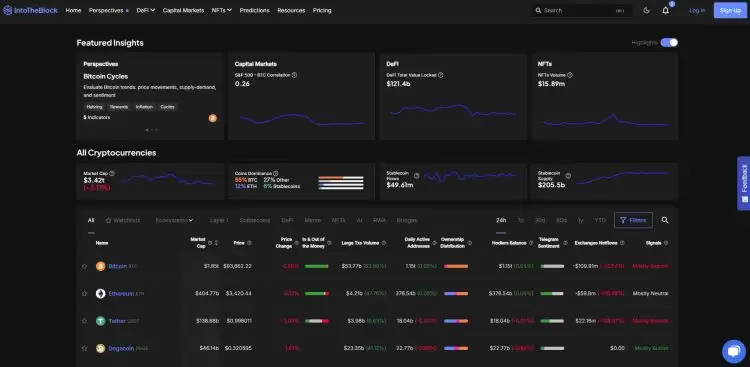This screenshot has width=750, height=367.
Task: Star Bitcoin to add to watchlist
Action: [x=84, y=267]
